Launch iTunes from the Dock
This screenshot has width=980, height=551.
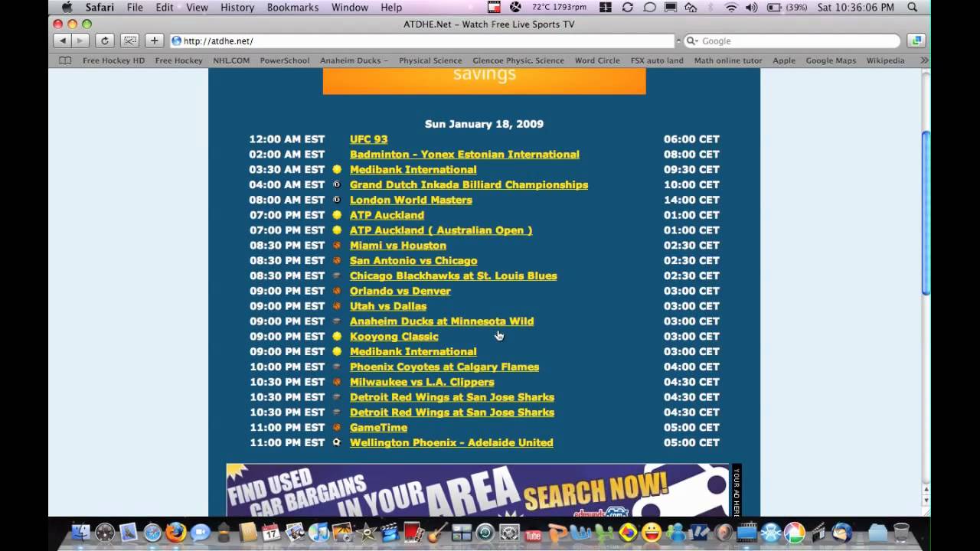[x=318, y=532]
